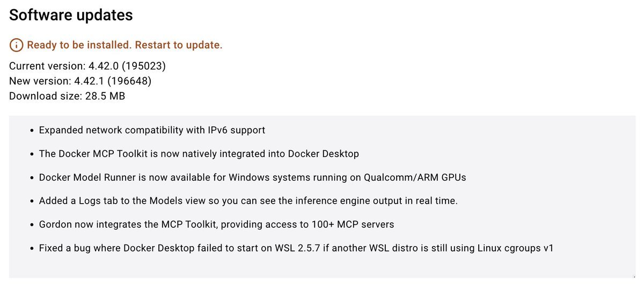This screenshot has width=644, height=287.
Task: Click the Gordon MCP Toolkit release note
Action: point(216,224)
